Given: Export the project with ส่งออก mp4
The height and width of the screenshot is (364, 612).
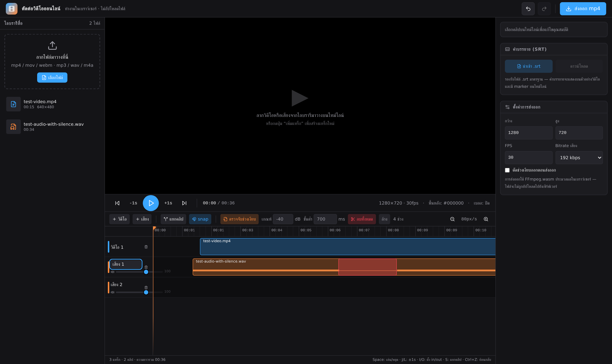Looking at the screenshot, I should 583,9.
